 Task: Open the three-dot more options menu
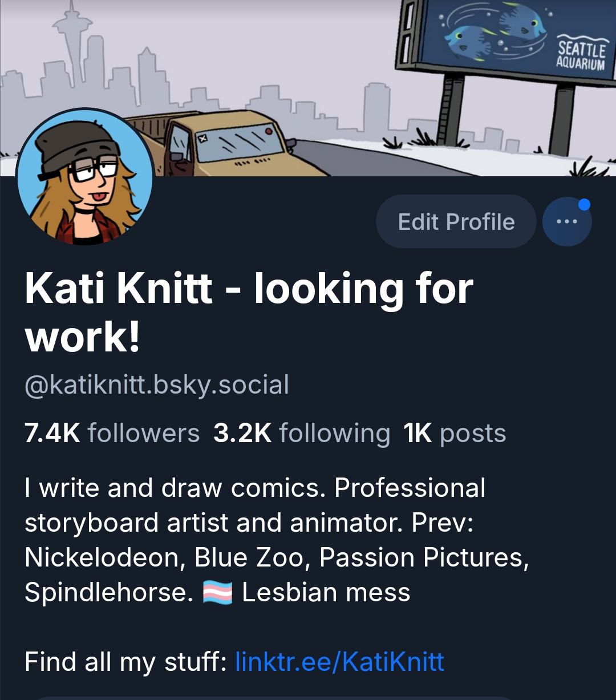(566, 221)
